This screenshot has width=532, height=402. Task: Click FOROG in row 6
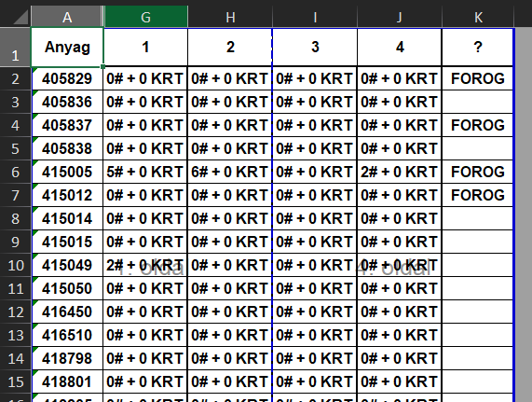click(478, 173)
